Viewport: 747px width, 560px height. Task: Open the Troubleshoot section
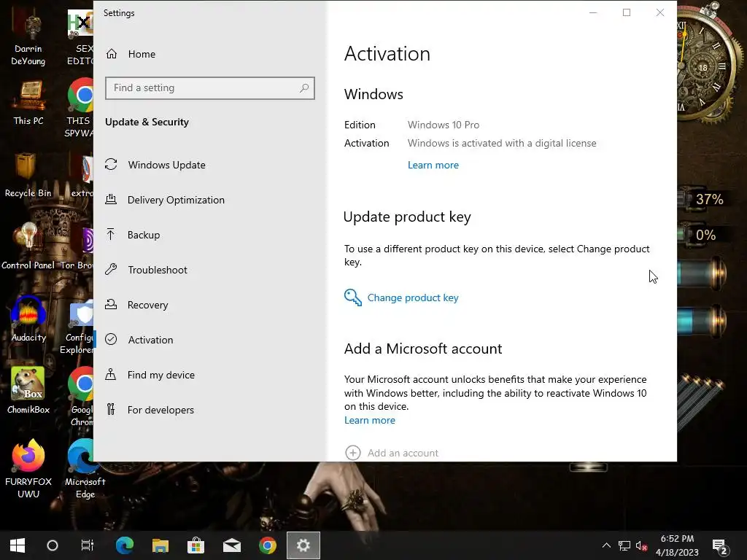click(158, 270)
